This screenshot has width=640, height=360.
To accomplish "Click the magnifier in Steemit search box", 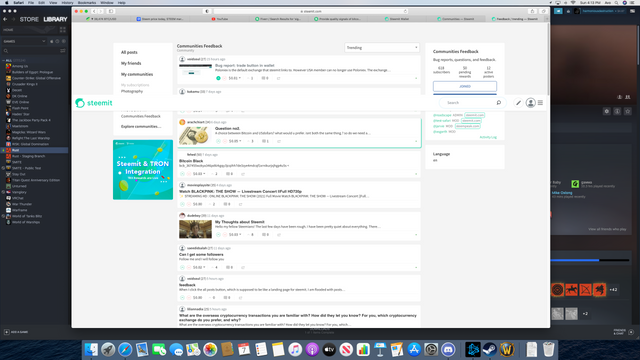I will [498, 103].
